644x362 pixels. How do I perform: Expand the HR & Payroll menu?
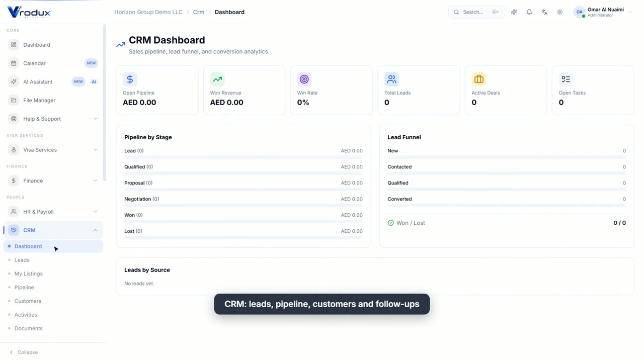tap(53, 212)
